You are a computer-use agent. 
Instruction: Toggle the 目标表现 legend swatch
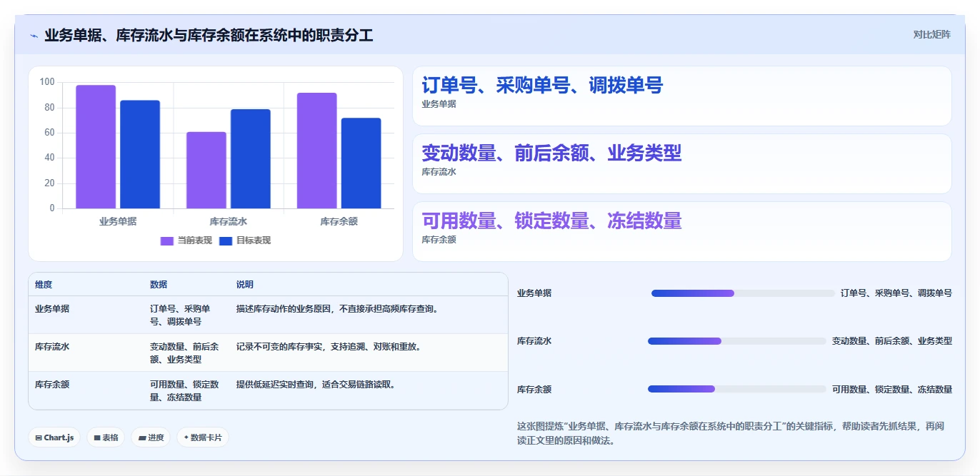[226, 240]
